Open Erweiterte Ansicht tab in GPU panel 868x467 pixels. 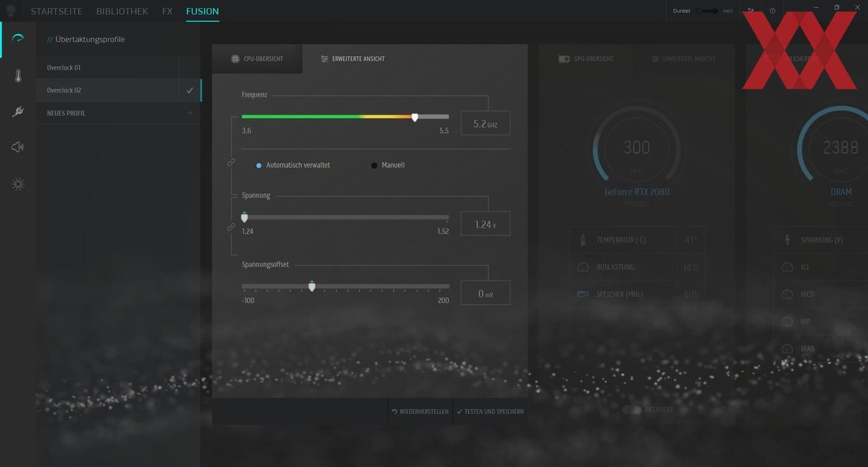(x=684, y=59)
